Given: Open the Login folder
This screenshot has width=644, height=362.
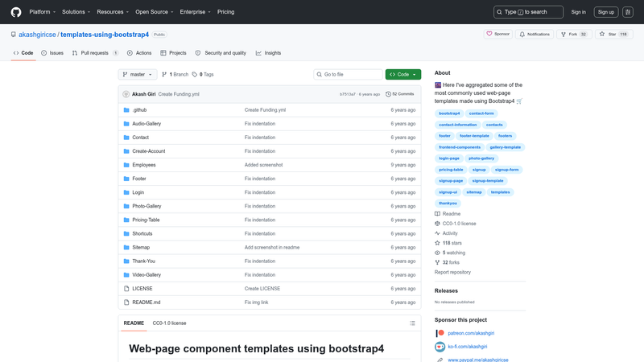Looking at the screenshot, I should [138, 192].
